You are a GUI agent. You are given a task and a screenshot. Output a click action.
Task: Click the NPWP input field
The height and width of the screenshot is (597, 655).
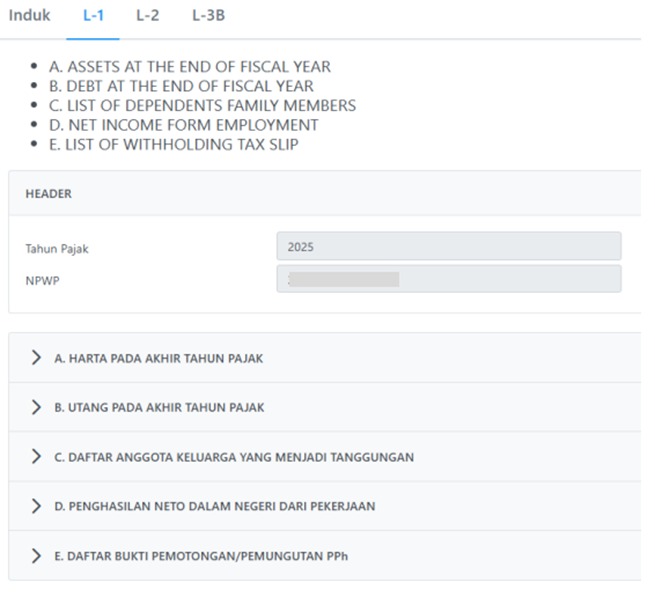448,279
